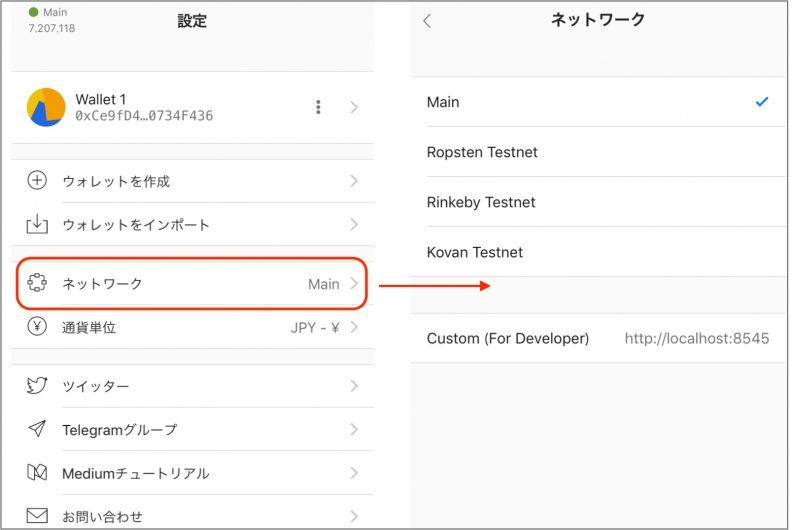800x530 pixels.
Task: Select Kovan Testnet network
Action: [598, 252]
